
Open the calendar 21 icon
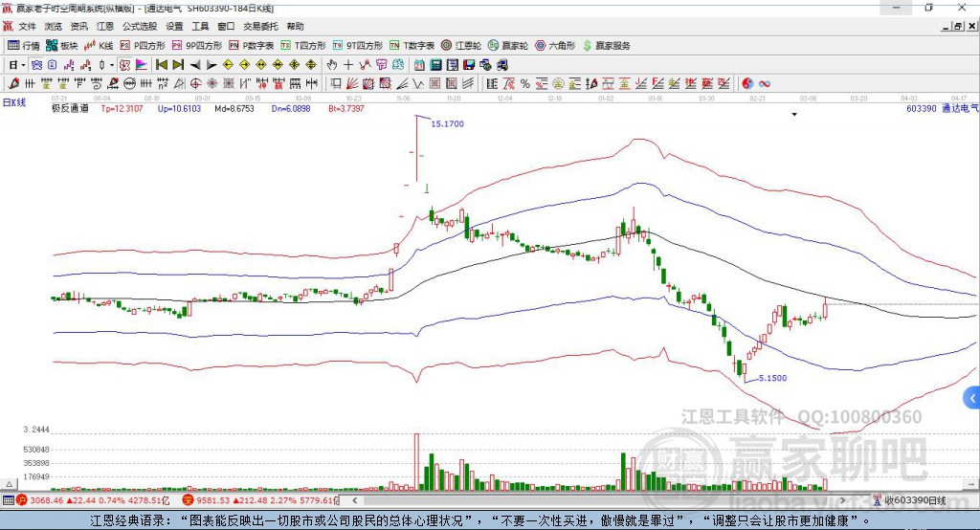pyautogui.click(x=419, y=65)
